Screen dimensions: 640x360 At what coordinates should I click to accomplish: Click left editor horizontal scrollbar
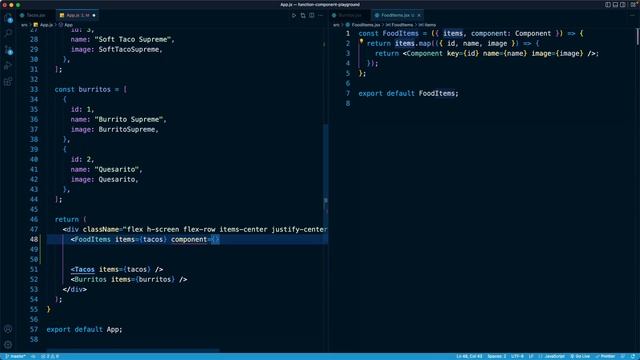click(x=133, y=350)
